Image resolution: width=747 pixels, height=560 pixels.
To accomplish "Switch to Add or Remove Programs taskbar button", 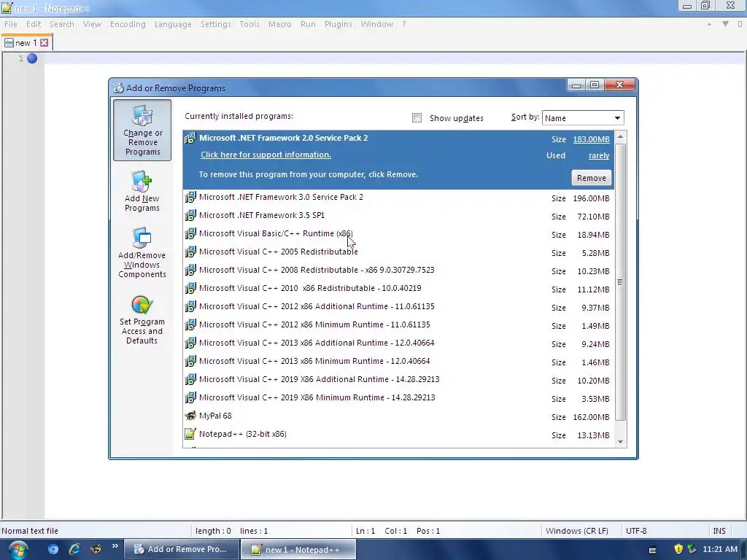I will [181, 549].
